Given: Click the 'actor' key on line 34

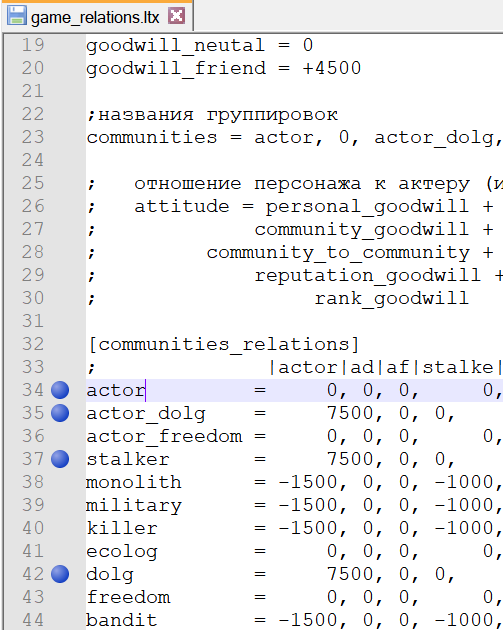Looking at the screenshot, I should [x=116, y=391].
